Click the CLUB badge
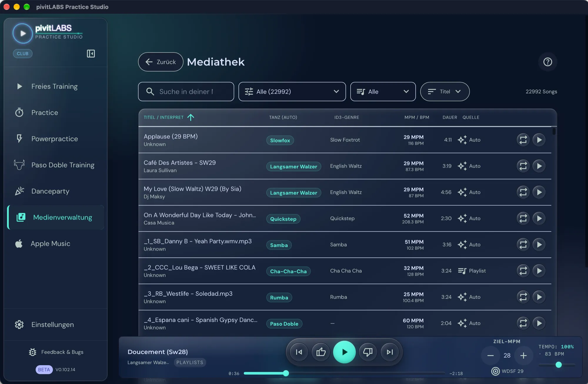 coord(23,54)
